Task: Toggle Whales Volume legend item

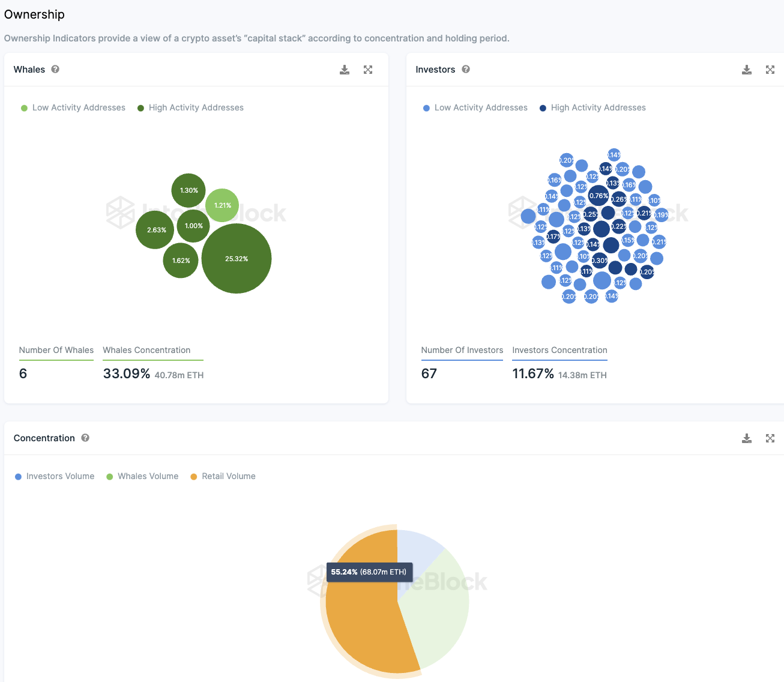Action: click(x=142, y=476)
